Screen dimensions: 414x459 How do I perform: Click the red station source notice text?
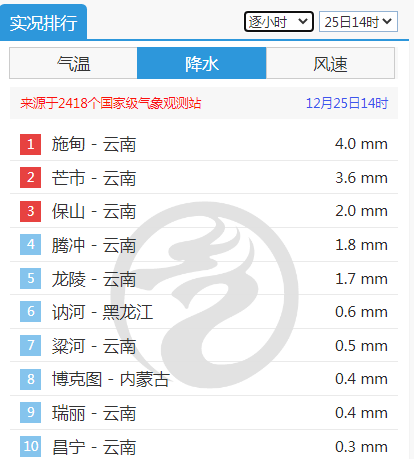pyautogui.click(x=111, y=103)
